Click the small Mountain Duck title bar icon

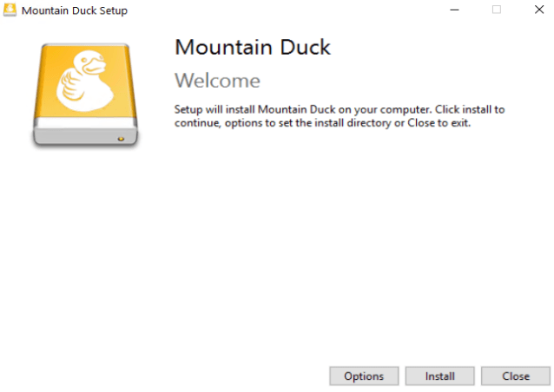(x=10, y=10)
